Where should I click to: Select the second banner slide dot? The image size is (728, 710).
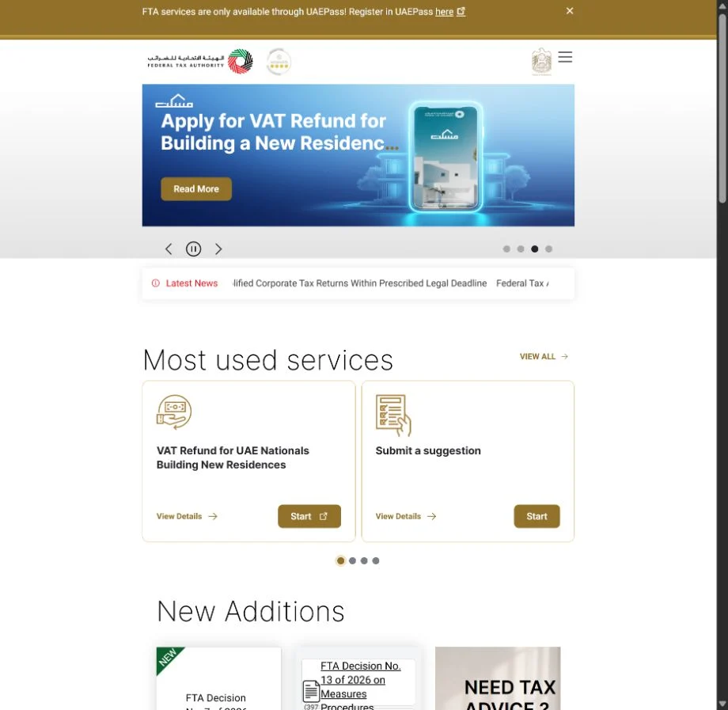point(521,249)
